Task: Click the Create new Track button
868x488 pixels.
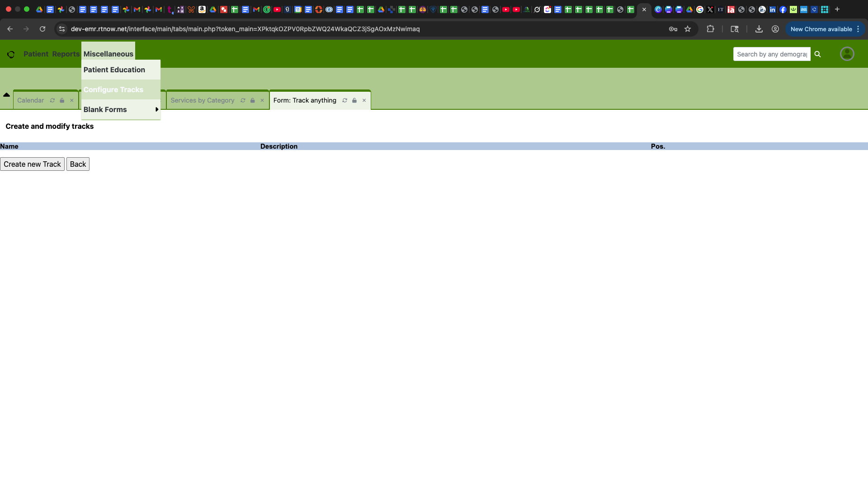Action: click(x=32, y=164)
